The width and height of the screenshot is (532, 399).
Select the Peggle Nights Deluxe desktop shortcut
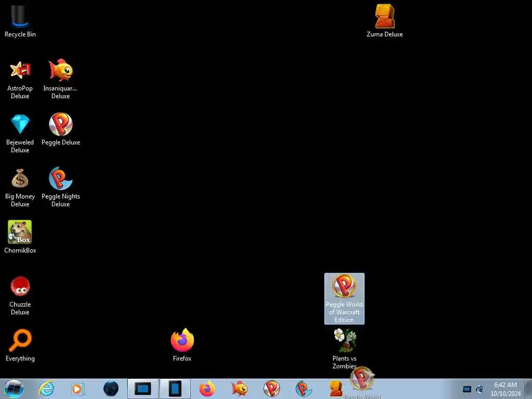pyautogui.click(x=61, y=187)
